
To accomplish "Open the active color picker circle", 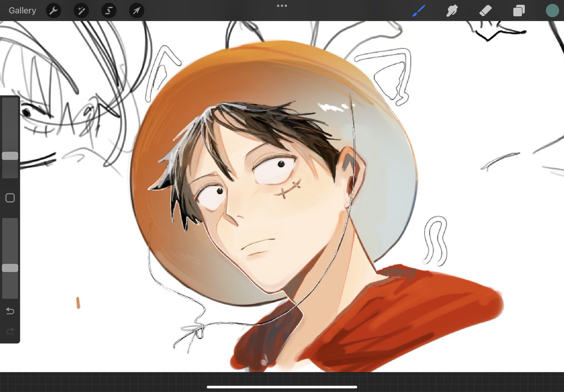I will click(552, 10).
